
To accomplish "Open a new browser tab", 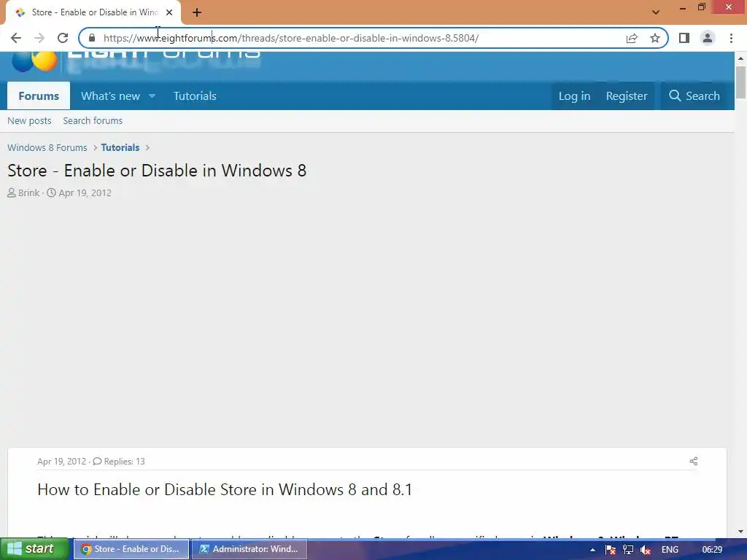I will click(x=197, y=12).
